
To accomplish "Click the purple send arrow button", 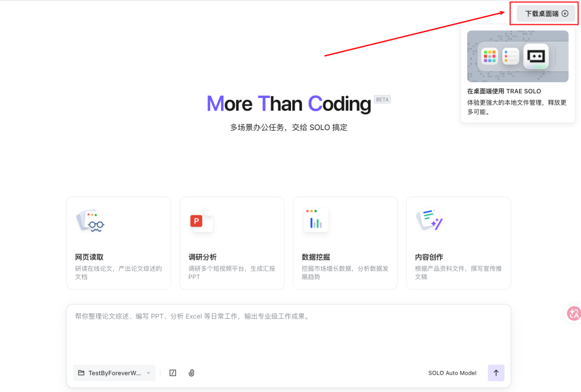I will point(496,373).
